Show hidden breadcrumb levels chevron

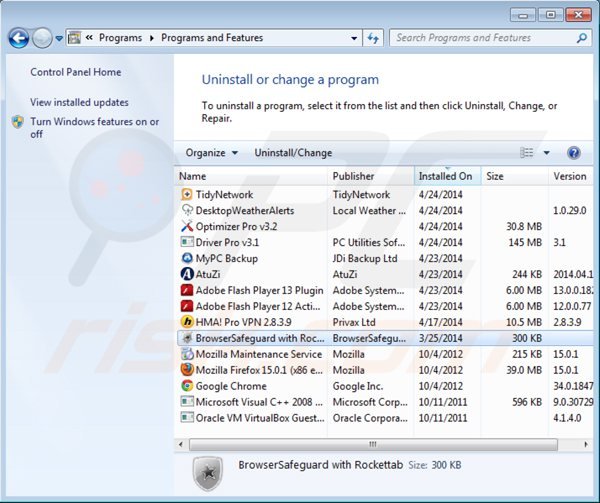pos(89,37)
